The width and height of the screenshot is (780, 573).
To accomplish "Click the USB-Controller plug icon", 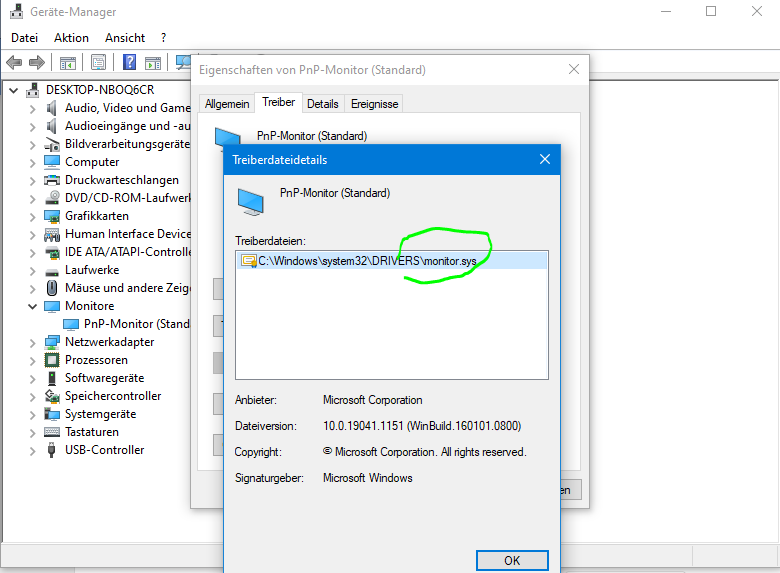I will [x=51, y=450].
